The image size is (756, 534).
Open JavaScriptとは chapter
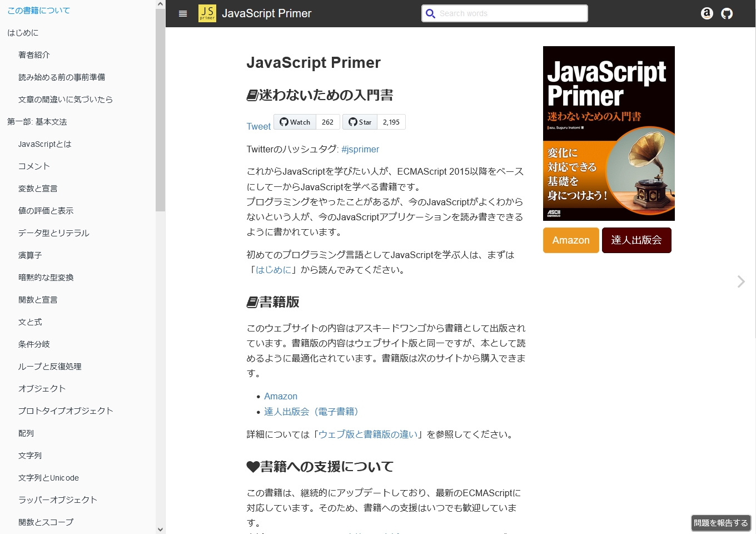click(x=45, y=144)
